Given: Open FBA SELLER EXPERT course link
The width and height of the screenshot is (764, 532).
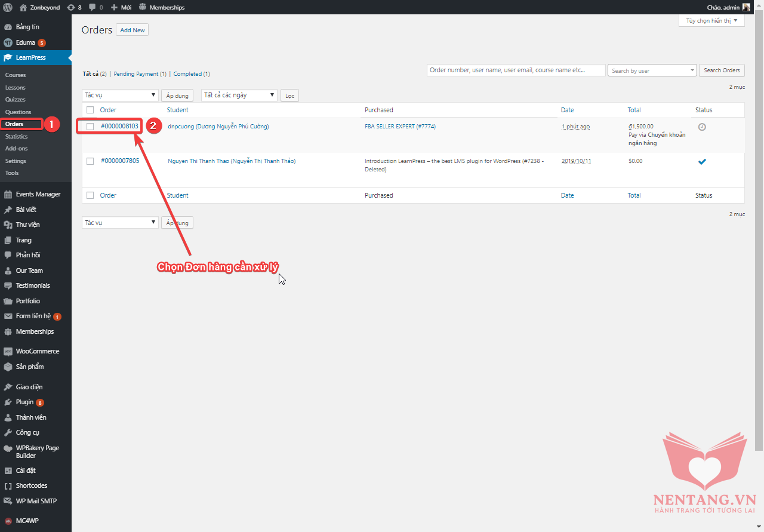Looking at the screenshot, I should tap(401, 127).
